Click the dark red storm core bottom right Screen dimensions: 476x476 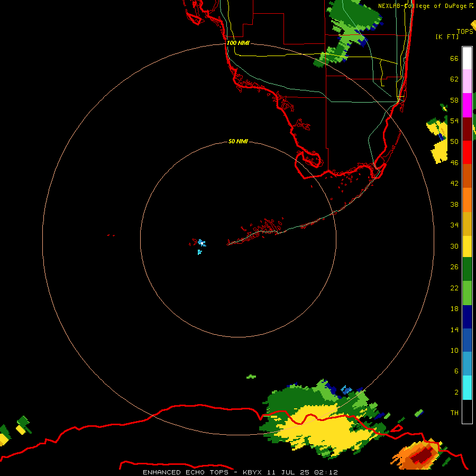(422, 454)
